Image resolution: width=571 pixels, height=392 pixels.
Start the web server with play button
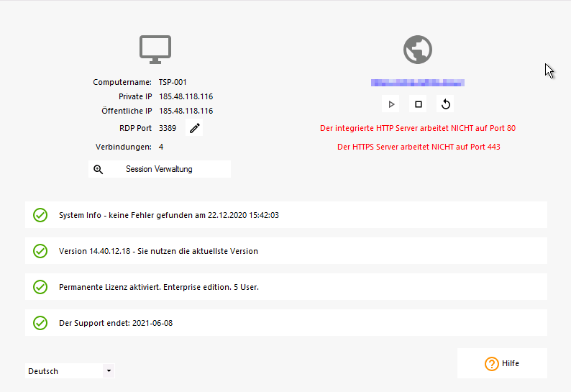tap(391, 104)
